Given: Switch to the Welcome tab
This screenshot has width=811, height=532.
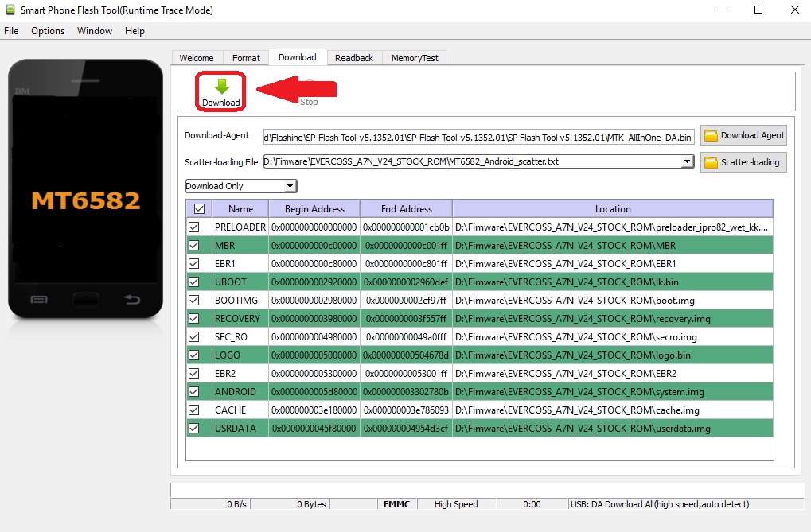Looking at the screenshot, I should pyautogui.click(x=197, y=58).
